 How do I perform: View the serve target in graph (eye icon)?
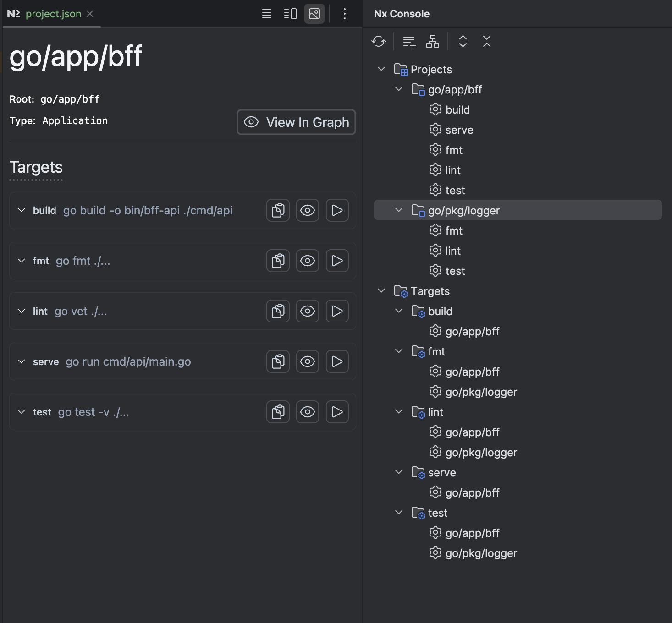(308, 361)
